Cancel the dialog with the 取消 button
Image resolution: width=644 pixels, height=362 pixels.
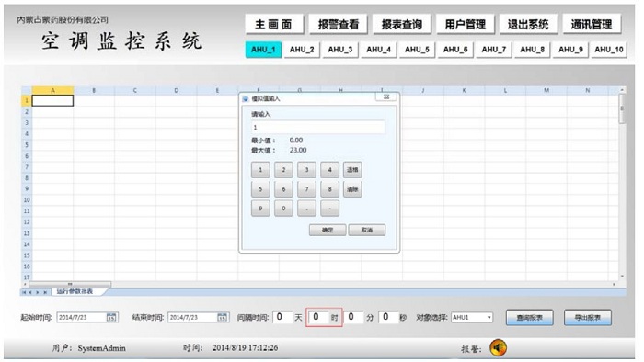(367, 230)
